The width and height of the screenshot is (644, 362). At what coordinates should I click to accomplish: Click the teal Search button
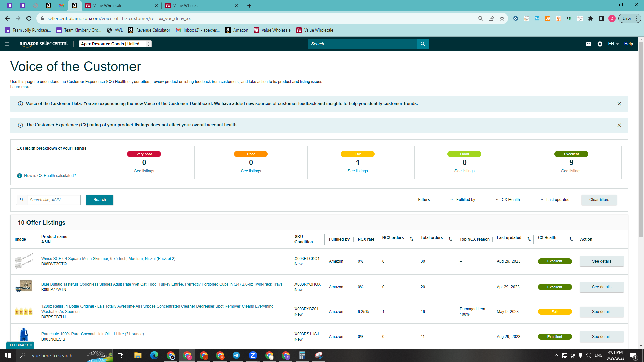coord(99,200)
